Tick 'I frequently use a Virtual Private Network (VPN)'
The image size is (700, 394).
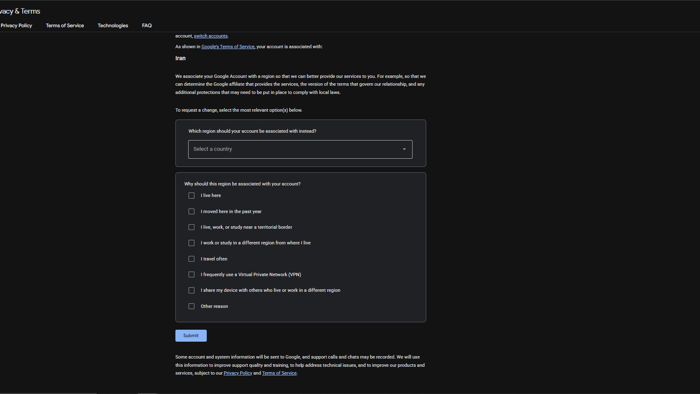pyautogui.click(x=192, y=274)
